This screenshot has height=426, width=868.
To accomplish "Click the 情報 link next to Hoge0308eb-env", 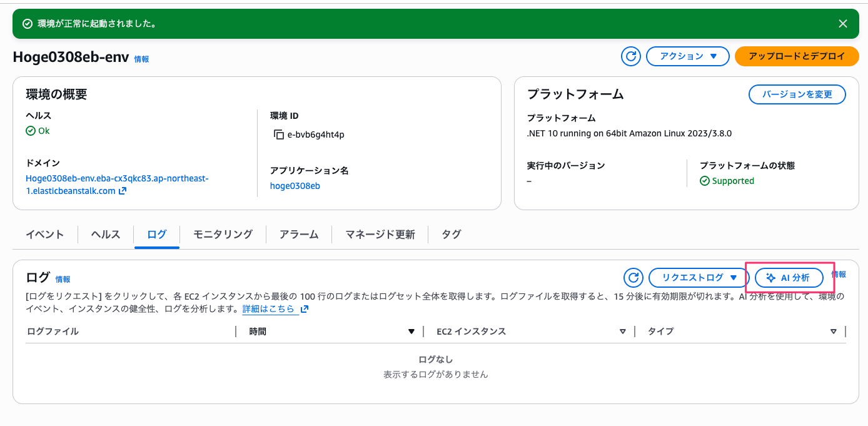I will pyautogui.click(x=141, y=58).
